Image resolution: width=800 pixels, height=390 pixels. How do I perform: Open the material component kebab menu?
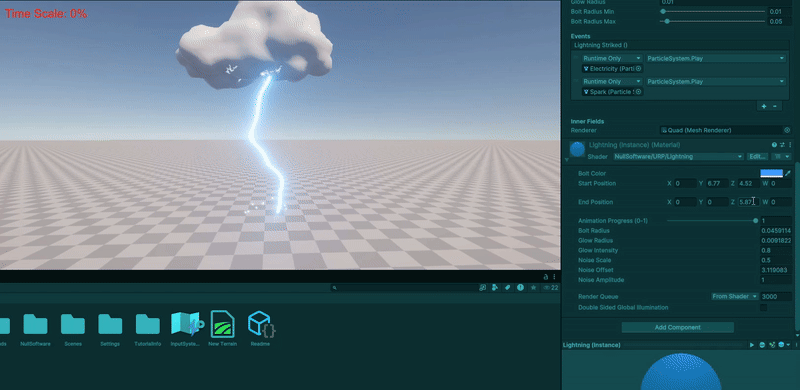point(789,145)
